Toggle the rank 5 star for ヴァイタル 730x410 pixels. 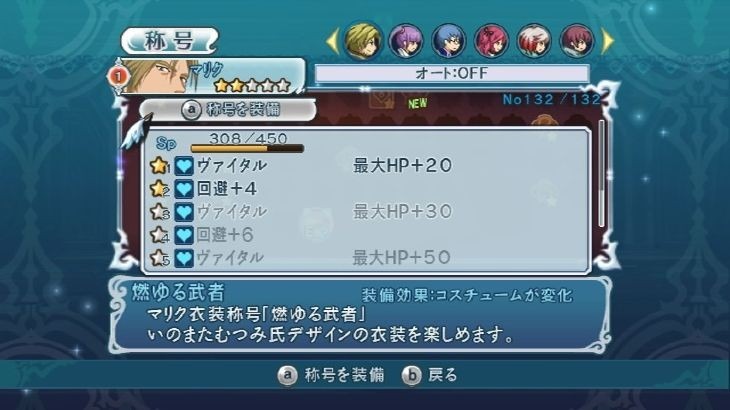pos(159,257)
